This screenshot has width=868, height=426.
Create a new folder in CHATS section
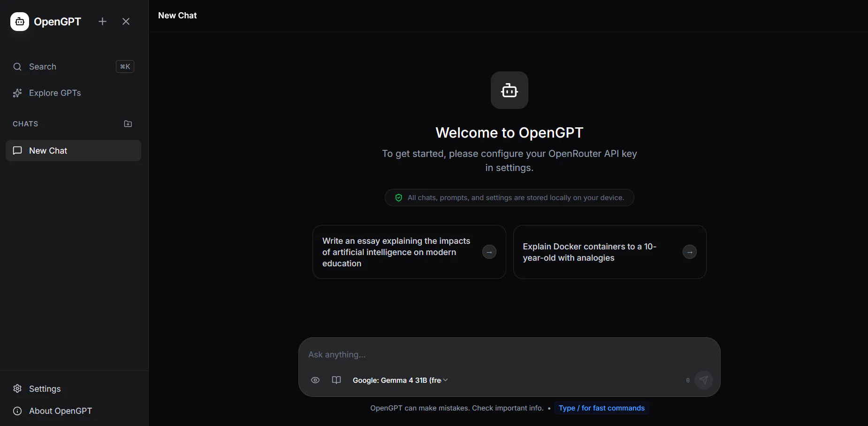[x=128, y=124]
